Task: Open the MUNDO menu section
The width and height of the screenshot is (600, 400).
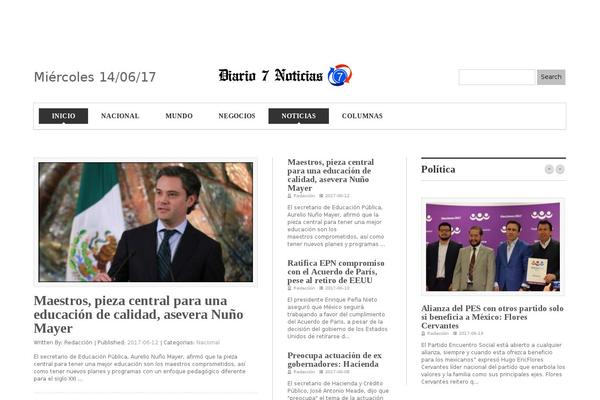Action: [x=179, y=116]
